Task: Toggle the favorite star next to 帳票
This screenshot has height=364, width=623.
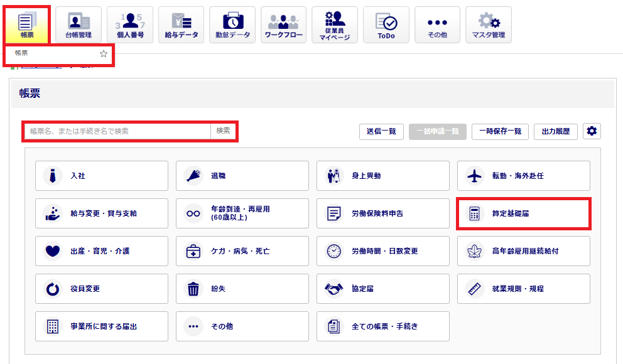Action: tap(104, 54)
